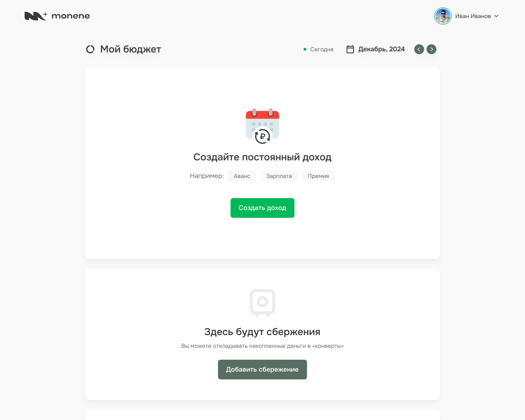This screenshot has width=525, height=420.
Task: Click the safe savings icon
Action: click(x=262, y=303)
